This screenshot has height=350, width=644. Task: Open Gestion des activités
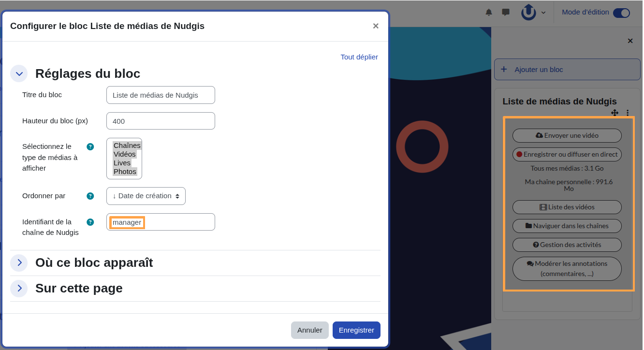567,245
